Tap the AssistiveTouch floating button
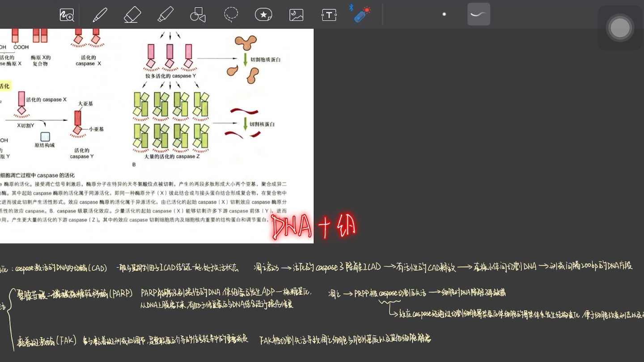 (x=620, y=28)
